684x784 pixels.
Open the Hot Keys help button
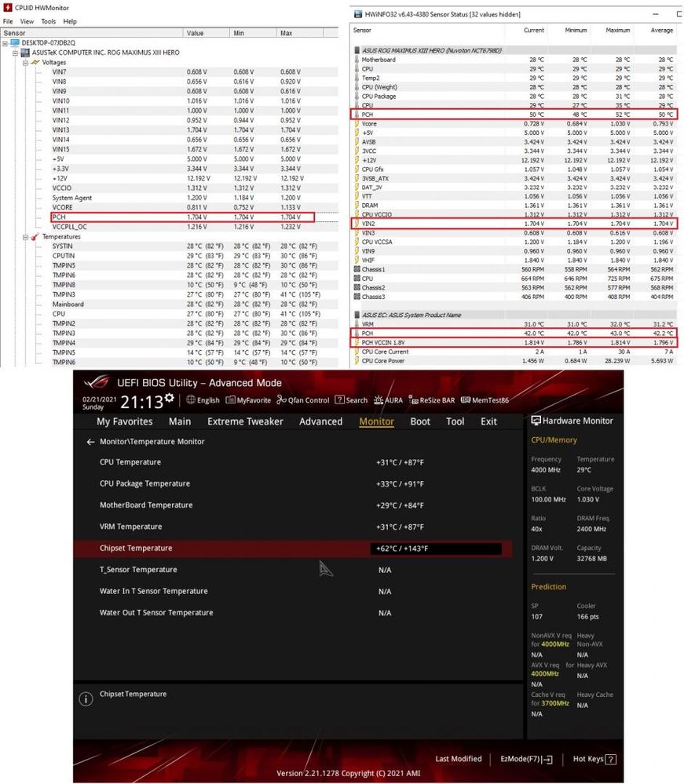coord(594,759)
